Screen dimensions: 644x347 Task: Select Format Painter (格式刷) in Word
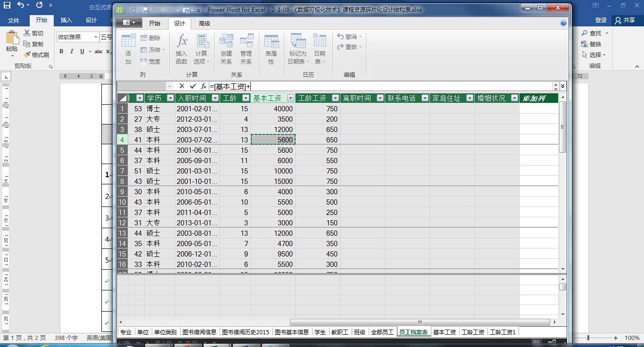coord(36,55)
